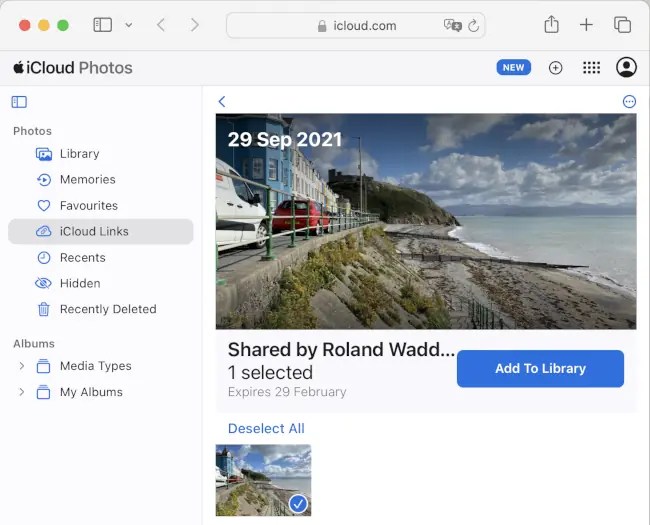Viewport: 650px width, 525px height.
Task: Open Safari share menu
Action: [551, 24]
